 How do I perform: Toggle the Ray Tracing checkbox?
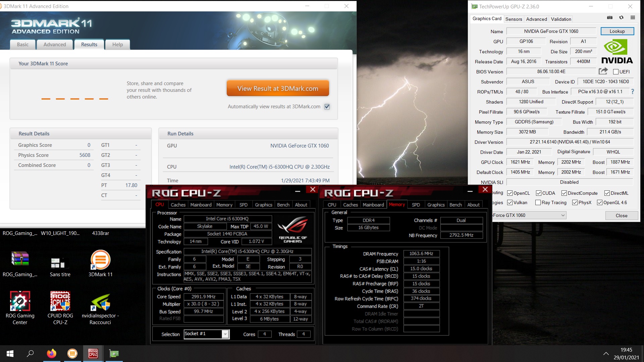click(x=538, y=202)
